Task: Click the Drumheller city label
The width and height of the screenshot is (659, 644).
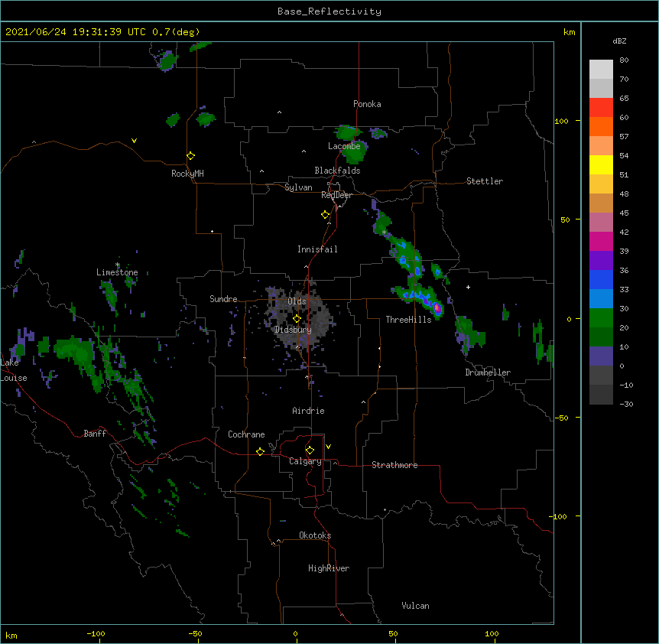Action: coord(488,372)
